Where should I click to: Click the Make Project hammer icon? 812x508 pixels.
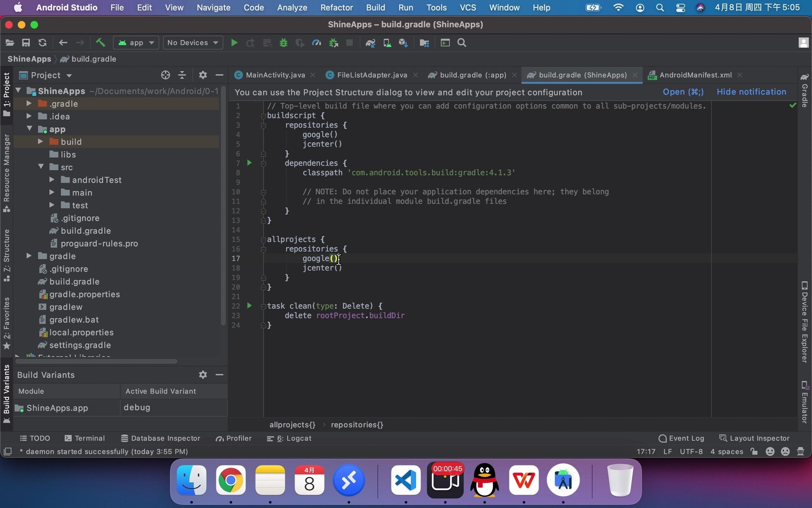pyautogui.click(x=100, y=42)
